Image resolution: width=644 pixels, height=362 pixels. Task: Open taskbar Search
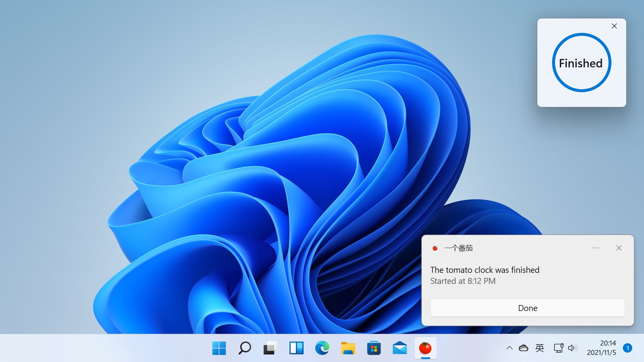click(x=245, y=348)
